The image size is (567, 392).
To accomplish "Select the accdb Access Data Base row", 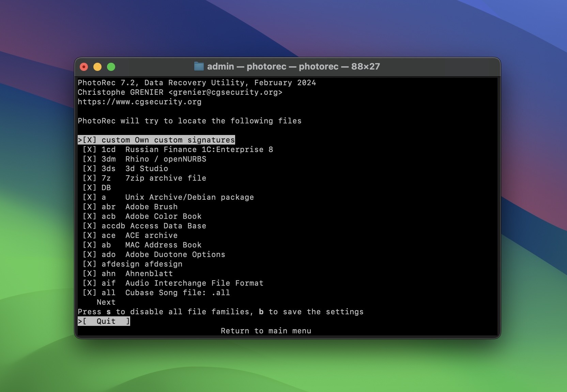I will click(x=144, y=226).
